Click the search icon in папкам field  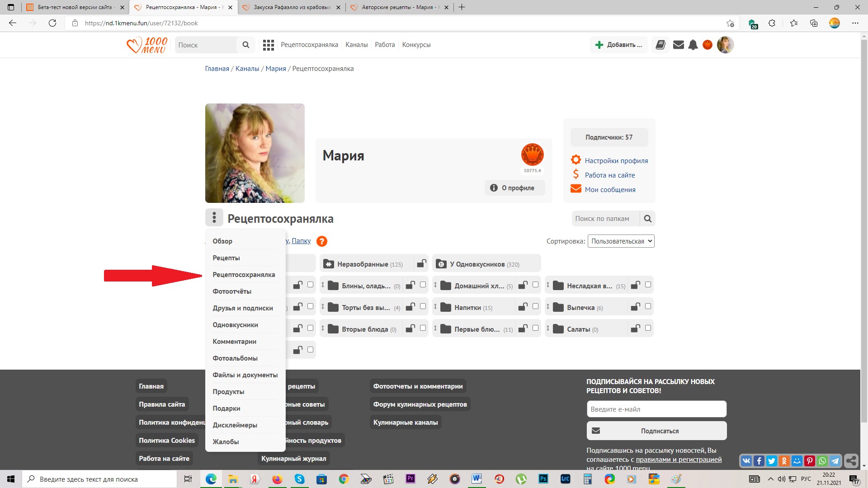(x=648, y=219)
